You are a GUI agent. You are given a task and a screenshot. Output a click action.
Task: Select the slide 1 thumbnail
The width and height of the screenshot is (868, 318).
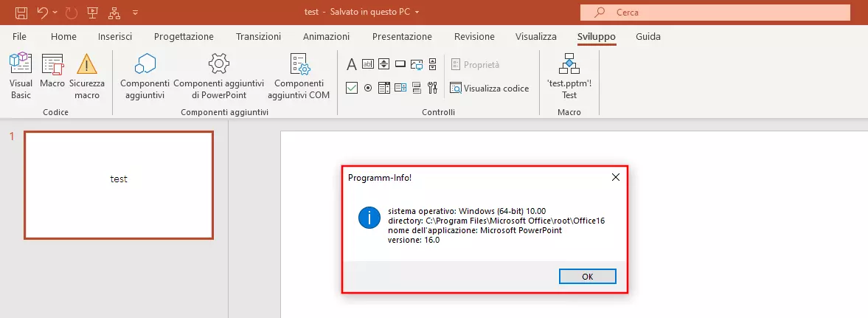119,185
